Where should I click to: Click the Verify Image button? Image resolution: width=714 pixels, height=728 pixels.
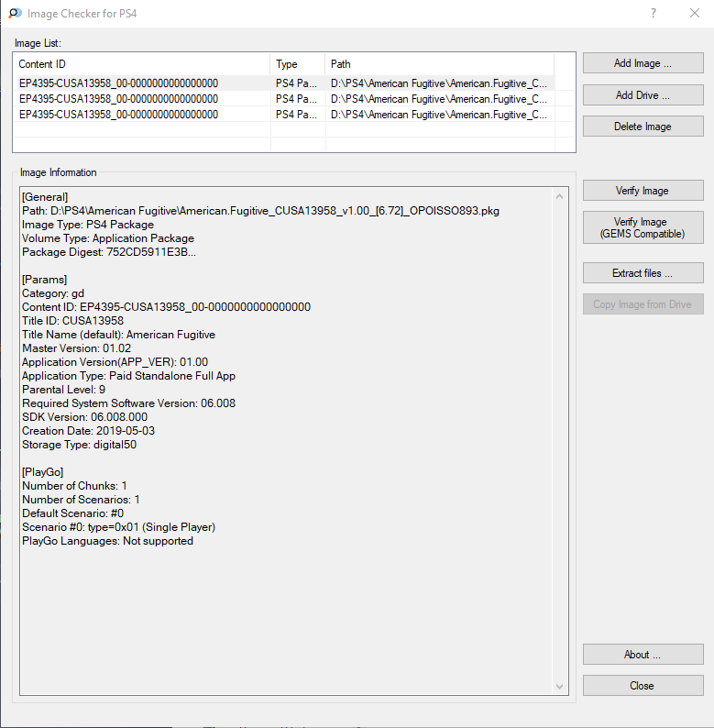[x=643, y=191]
